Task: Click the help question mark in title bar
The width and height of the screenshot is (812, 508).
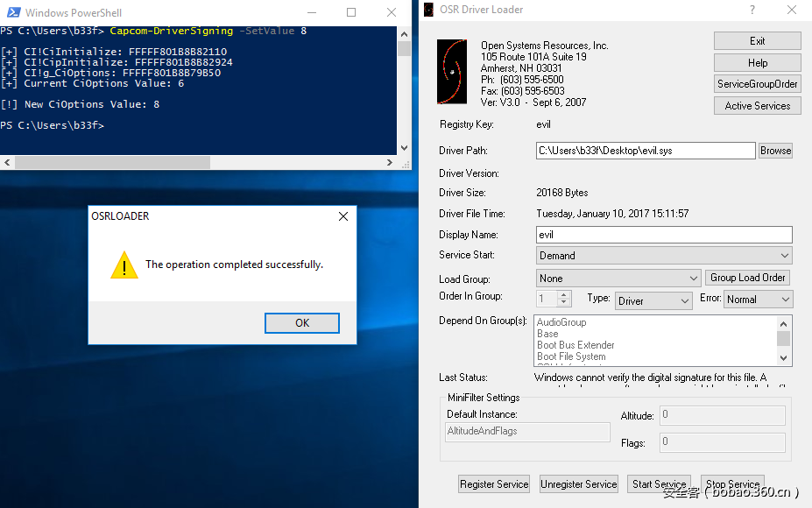Action: coord(752,10)
